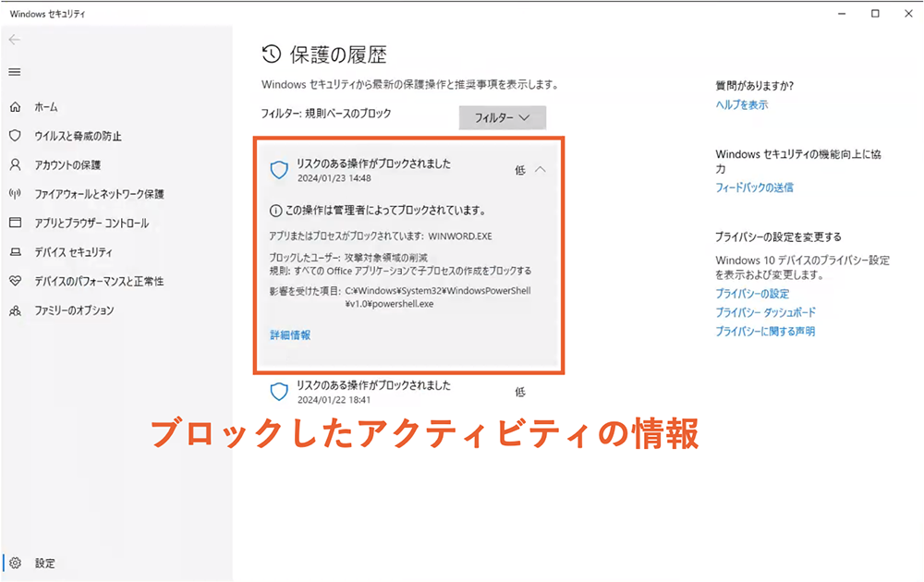Open 設定 at sidebar bottom
Image resolution: width=924 pixels, height=582 pixels.
click(44, 564)
